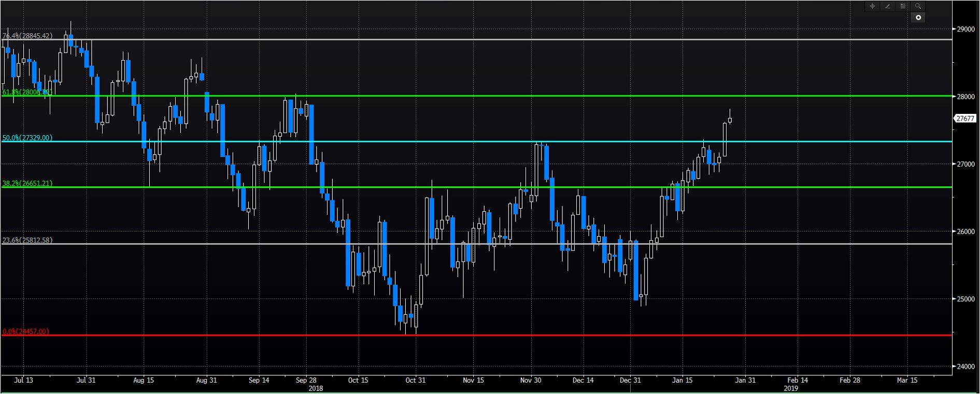Click the 23.6% (25812.58) Fibonacci label

pyautogui.click(x=27, y=240)
